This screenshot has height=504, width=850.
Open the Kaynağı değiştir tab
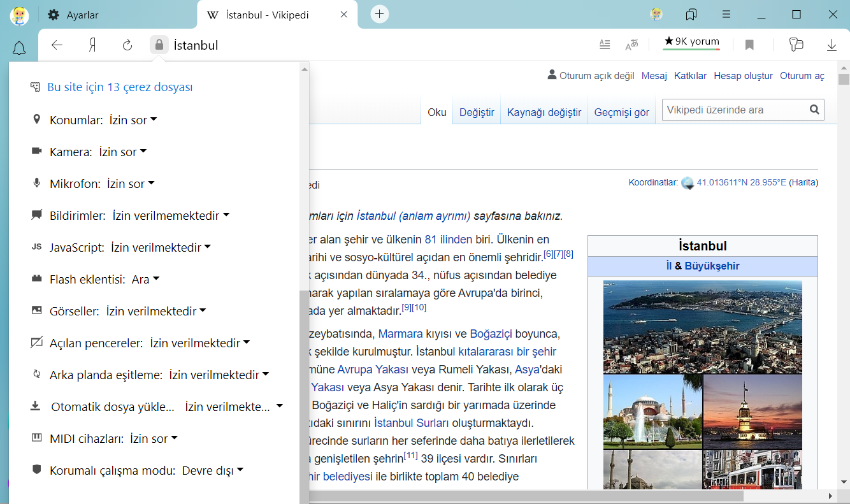544,112
